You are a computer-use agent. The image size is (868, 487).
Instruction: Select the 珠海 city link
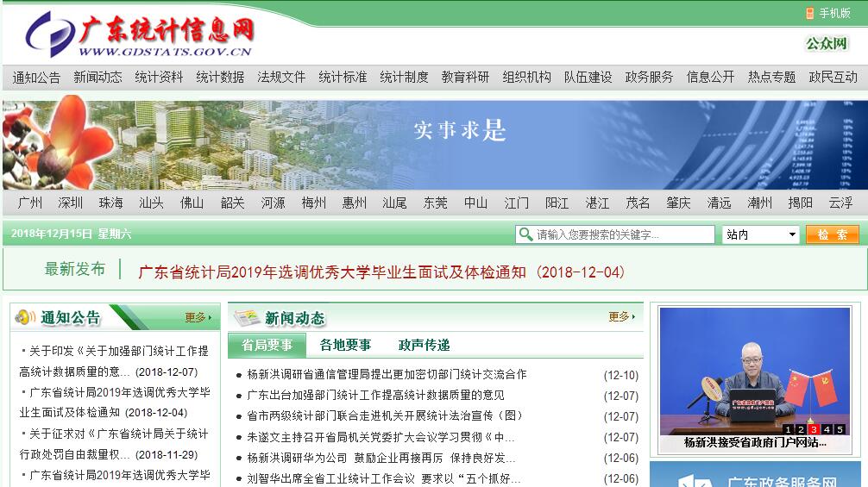(x=110, y=203)
